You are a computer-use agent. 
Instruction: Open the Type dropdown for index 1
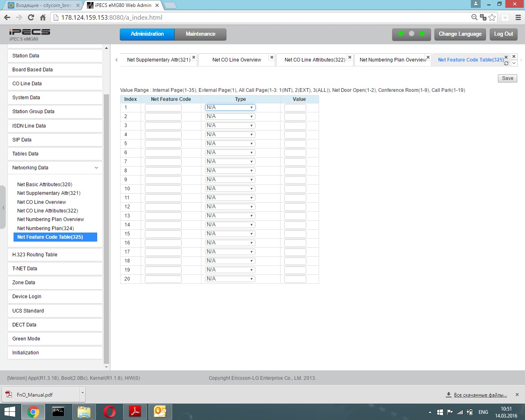pos(230,107)
